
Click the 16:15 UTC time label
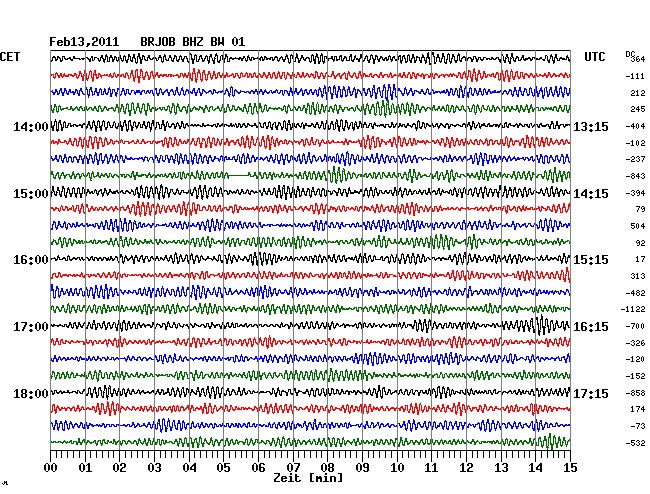pos(591,327)
